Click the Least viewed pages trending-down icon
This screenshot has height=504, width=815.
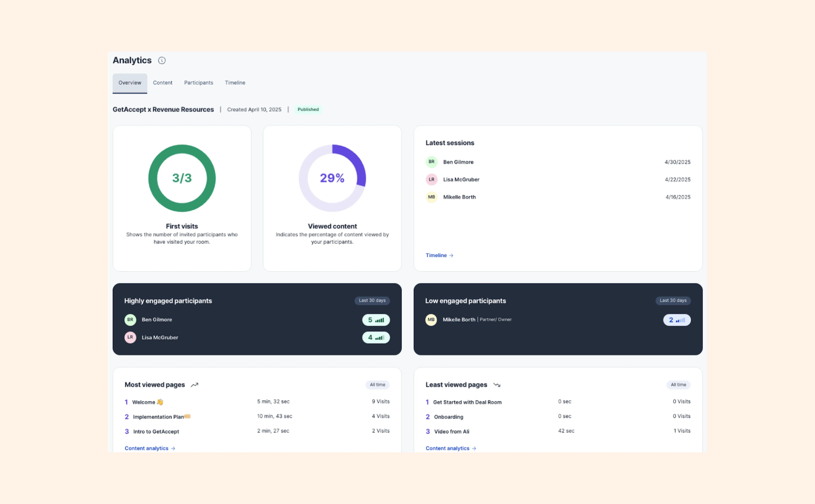pyautogui.click(x=497, y=385)
